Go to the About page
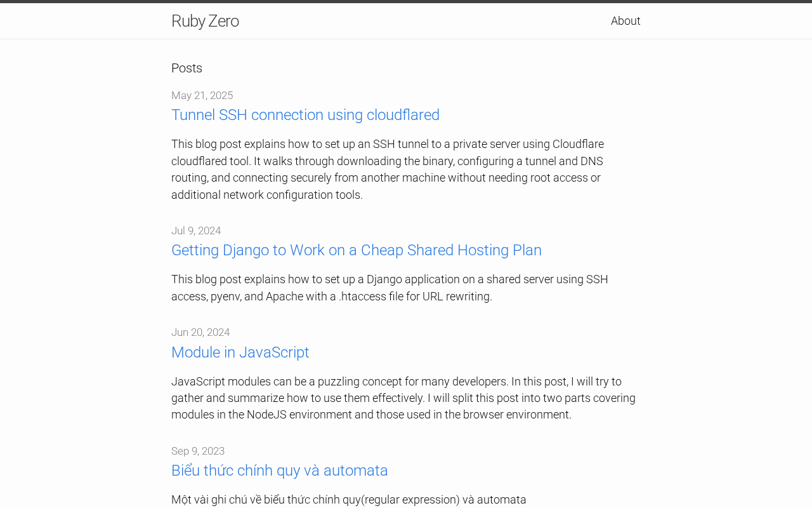 [625, 21]
